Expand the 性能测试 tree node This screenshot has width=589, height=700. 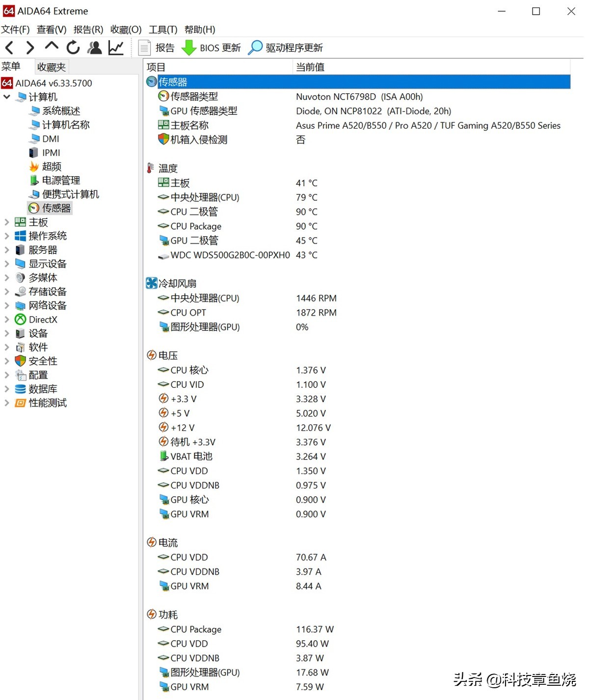[x=7, y=403]
